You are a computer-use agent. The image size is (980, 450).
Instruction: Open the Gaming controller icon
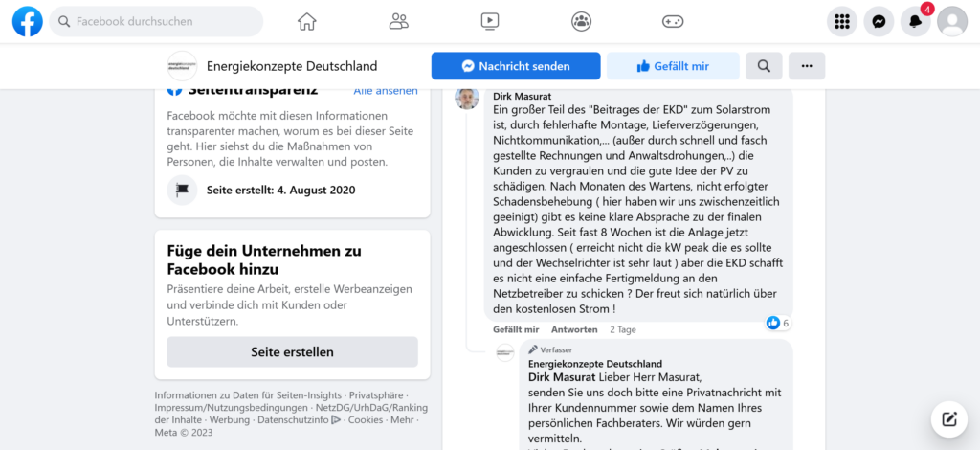(x=672, y=21)
